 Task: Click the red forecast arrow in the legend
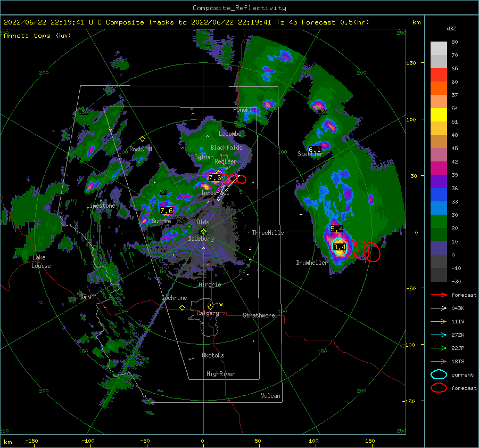439,295
